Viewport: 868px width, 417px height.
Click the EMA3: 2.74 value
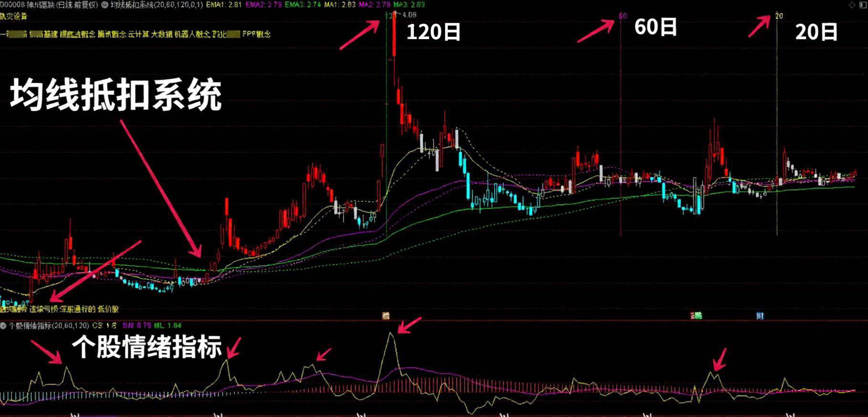pyautogui.click(x=303, y=5)
